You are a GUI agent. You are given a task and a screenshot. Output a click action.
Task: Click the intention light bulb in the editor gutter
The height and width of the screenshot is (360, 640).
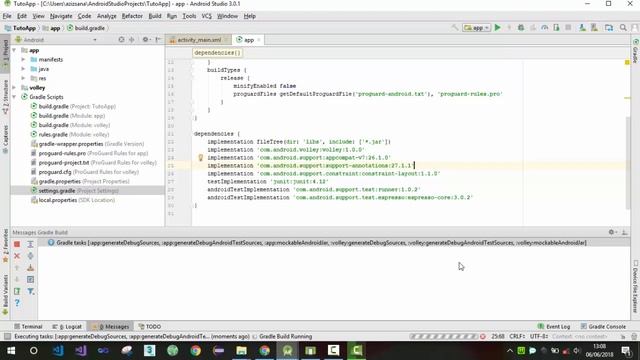(200, 158)
